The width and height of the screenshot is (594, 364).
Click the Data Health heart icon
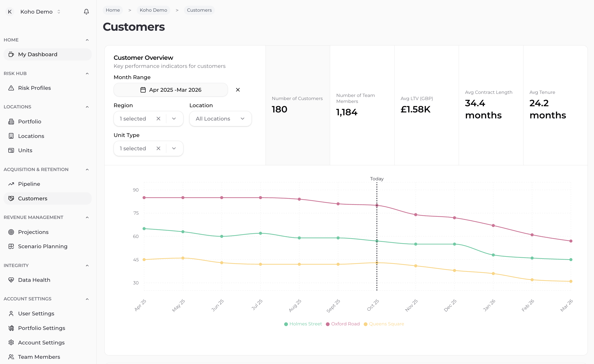[11, 280]
